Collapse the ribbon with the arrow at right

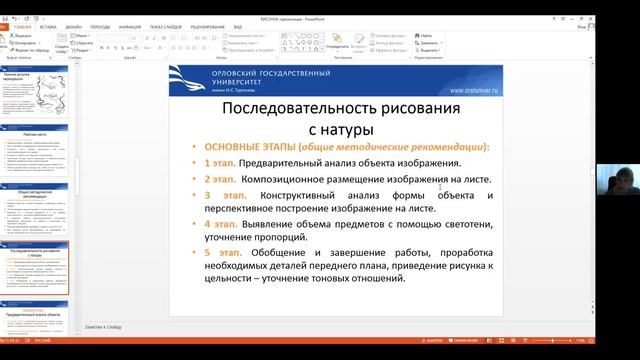click(x=591, y=58)
